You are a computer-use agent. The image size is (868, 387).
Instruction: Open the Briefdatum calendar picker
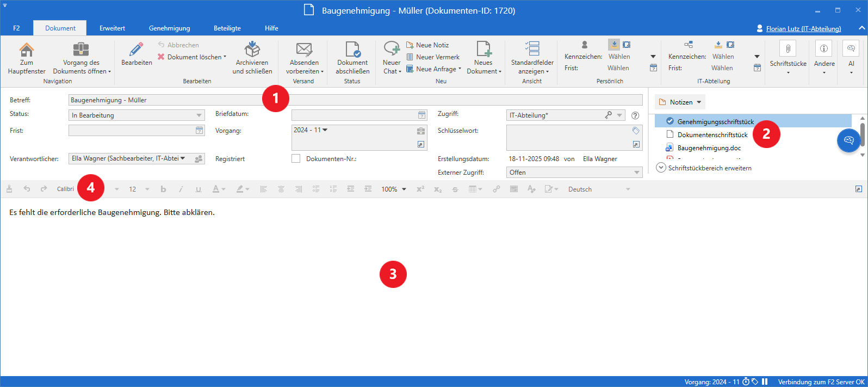tap(421, 115)
